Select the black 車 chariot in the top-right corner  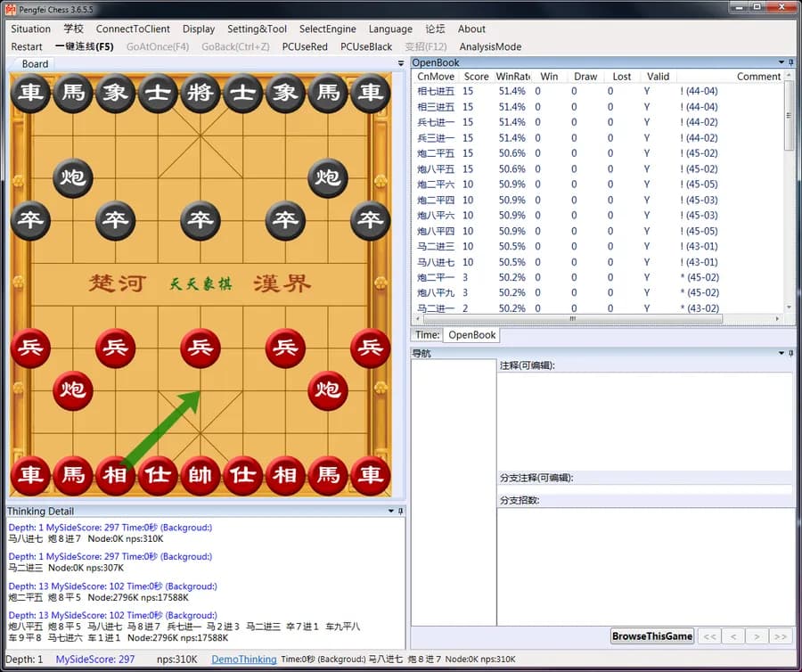(x=370, y=93)
